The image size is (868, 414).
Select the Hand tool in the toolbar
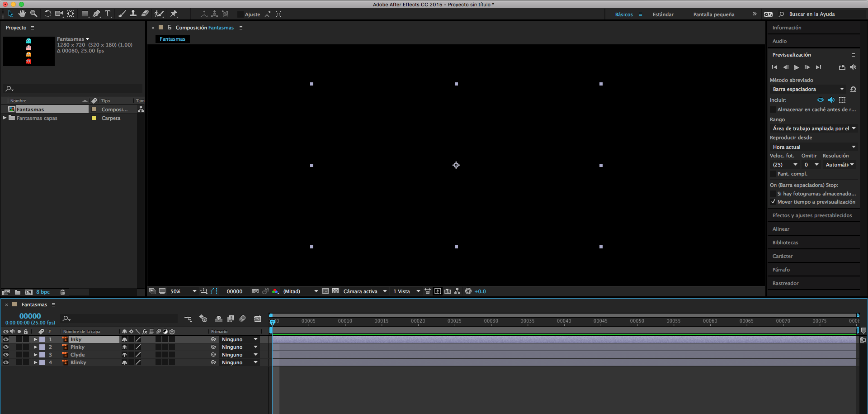(22, 14)
